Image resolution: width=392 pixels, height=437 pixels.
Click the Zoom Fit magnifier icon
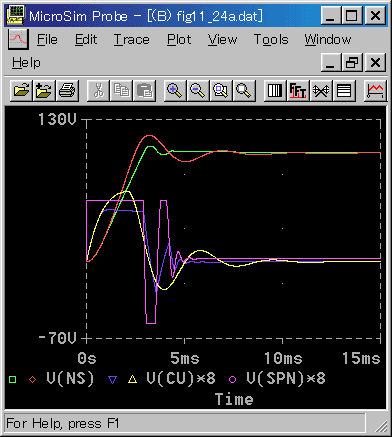(244, 90)
